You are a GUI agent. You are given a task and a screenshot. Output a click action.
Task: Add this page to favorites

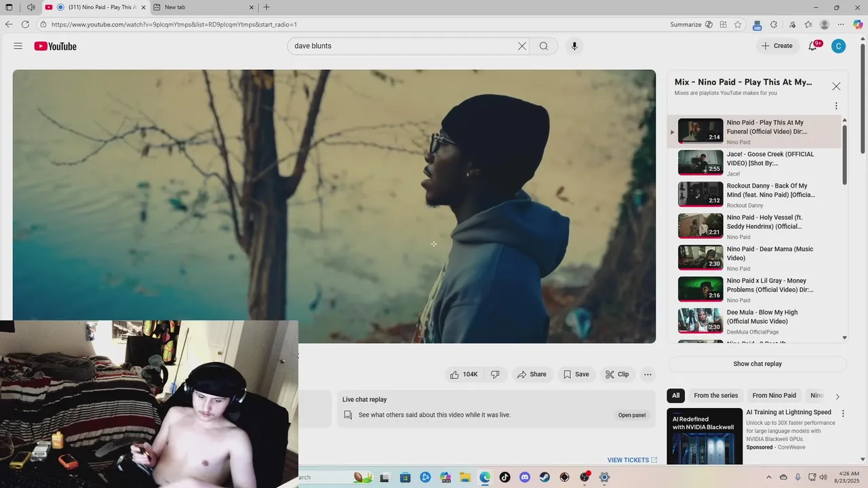point(738,24)
